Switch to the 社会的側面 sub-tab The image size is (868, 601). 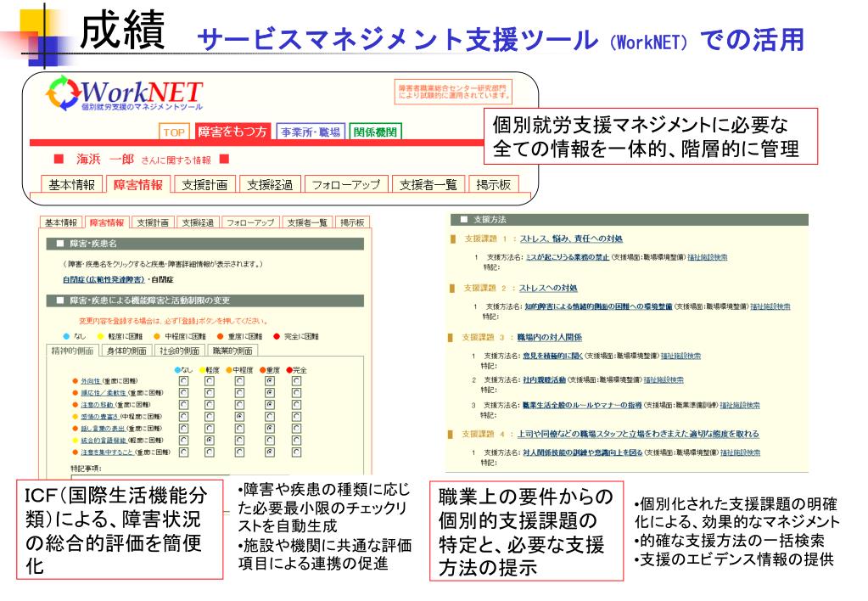[x=179, y=351]
